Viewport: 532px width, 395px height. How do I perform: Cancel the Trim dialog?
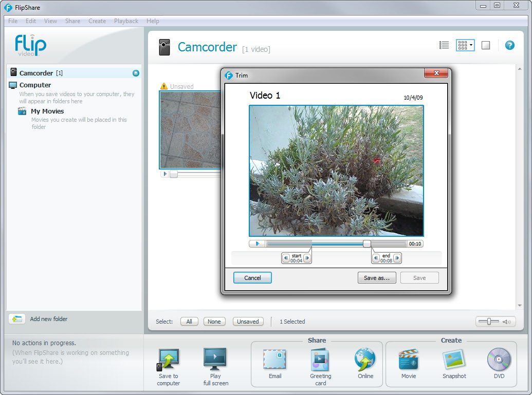coord(252,278)
